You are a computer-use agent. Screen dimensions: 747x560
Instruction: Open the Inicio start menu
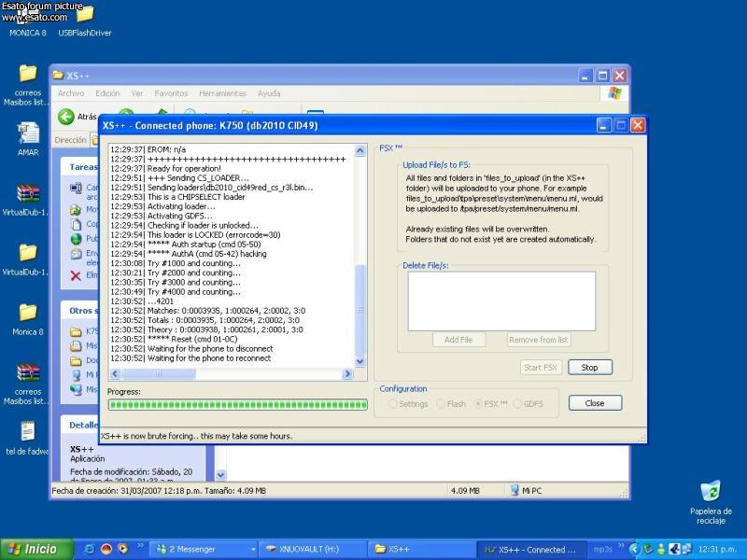point(37,549)
